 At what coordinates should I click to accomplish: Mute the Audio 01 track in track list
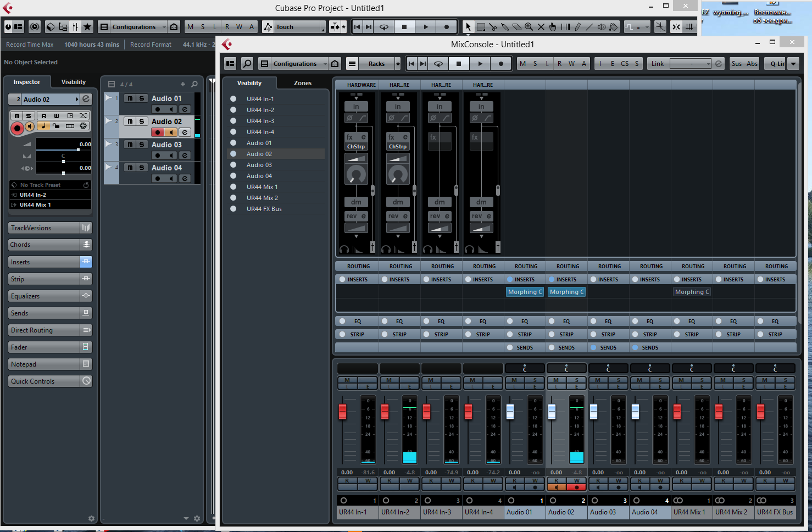click(130, 98)
